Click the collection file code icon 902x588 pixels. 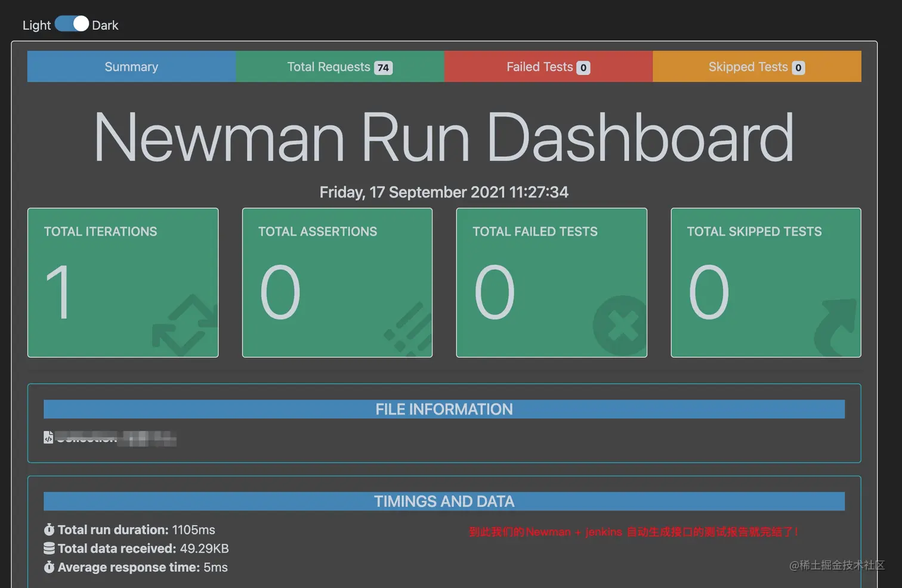click(x=48, y=438)
